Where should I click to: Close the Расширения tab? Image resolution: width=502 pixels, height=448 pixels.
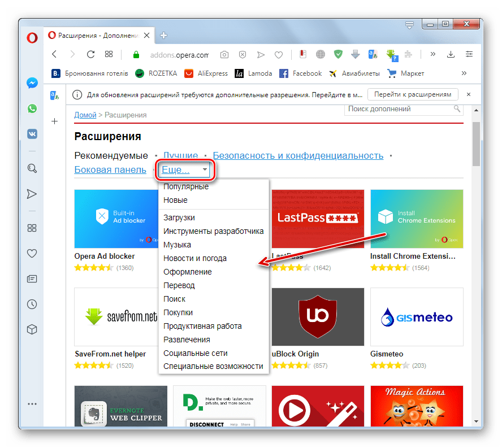pyautogui.click(x=146, y=35)
